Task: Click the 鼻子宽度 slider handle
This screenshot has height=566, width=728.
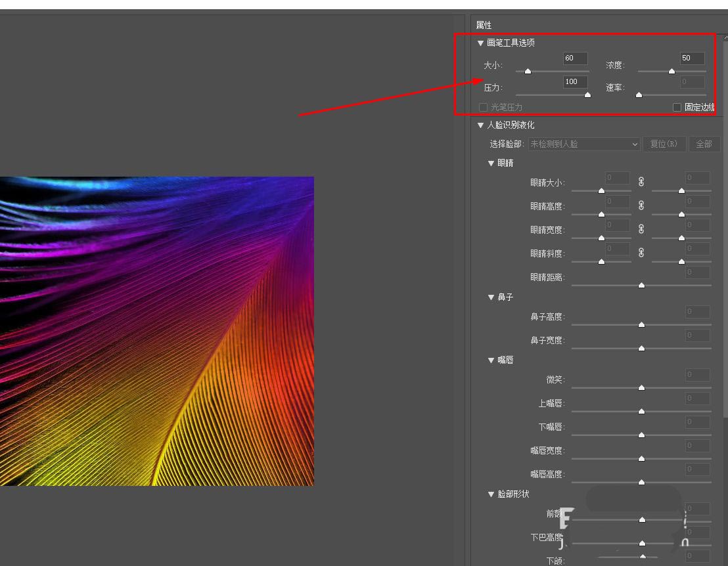Action: pos(642,348)
